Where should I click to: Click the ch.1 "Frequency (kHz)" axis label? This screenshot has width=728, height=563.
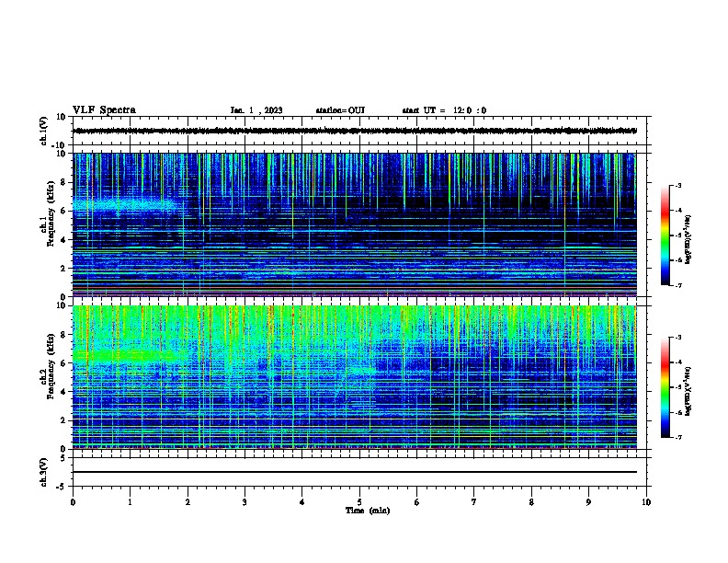(51, 213)
